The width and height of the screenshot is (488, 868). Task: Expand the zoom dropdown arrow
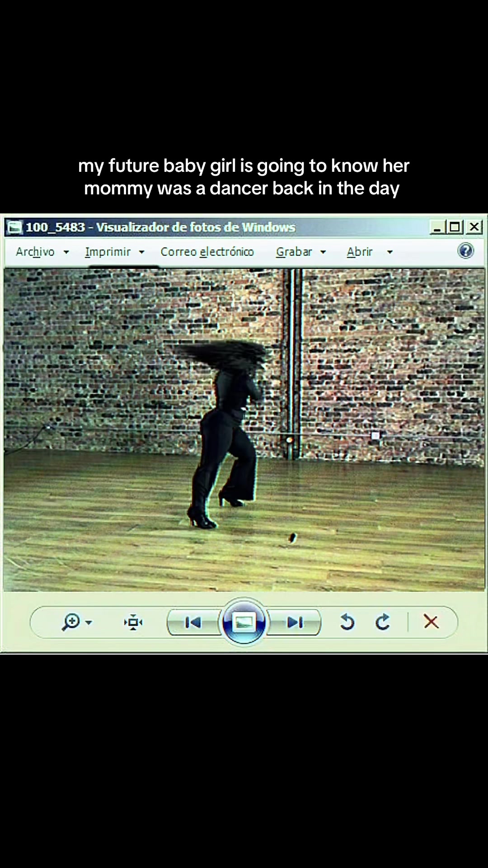click(x=89, y=623)
